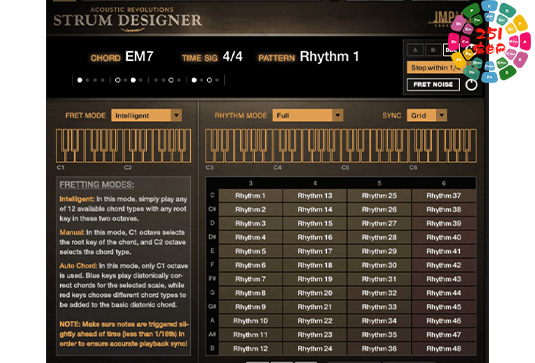Select Rhythm 5 in the pattern grid
Image resolution: width=535 pixels, height=363 pixels.
point(250,251)
